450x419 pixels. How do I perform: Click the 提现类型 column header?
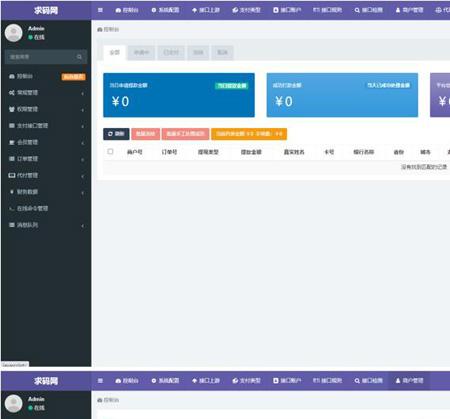pos(208,152)
